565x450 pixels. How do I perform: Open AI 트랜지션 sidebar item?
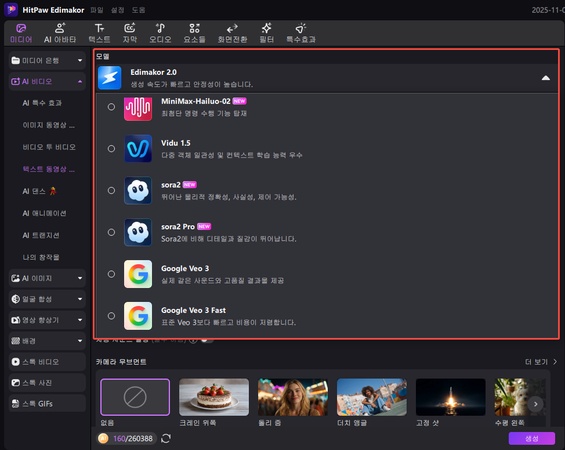[x=41, y=235]
